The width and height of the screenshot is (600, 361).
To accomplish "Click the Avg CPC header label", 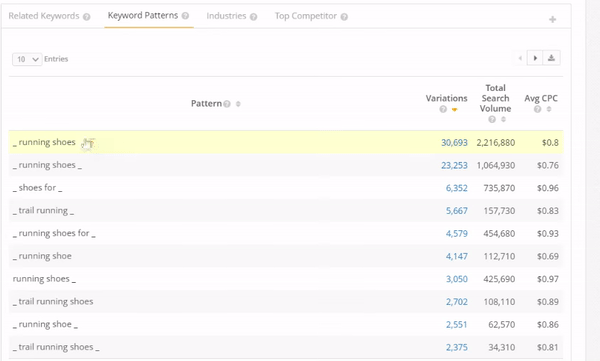I will click(x=541, y=99).
